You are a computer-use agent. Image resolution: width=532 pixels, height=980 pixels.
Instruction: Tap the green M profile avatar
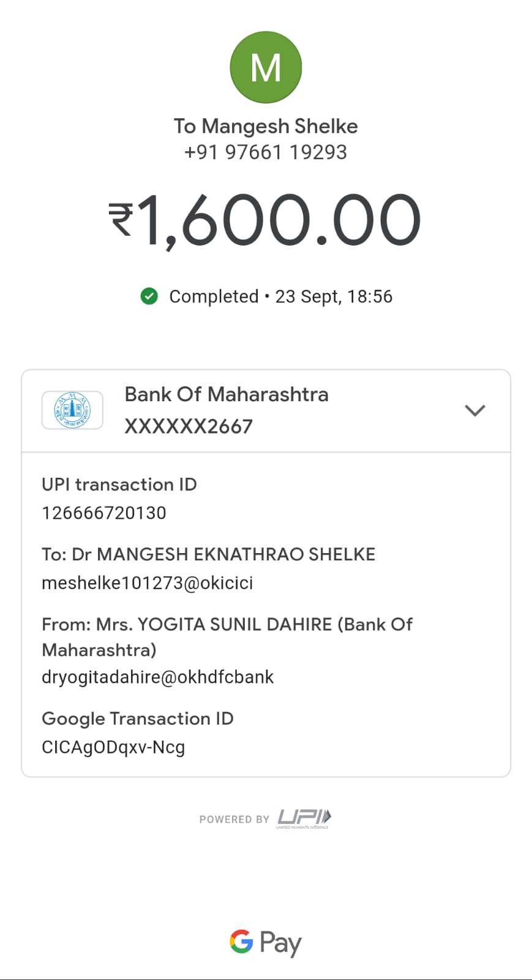[266, 67]
